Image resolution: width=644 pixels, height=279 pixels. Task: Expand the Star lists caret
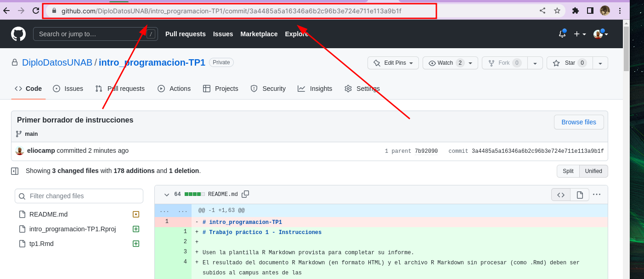600,63
